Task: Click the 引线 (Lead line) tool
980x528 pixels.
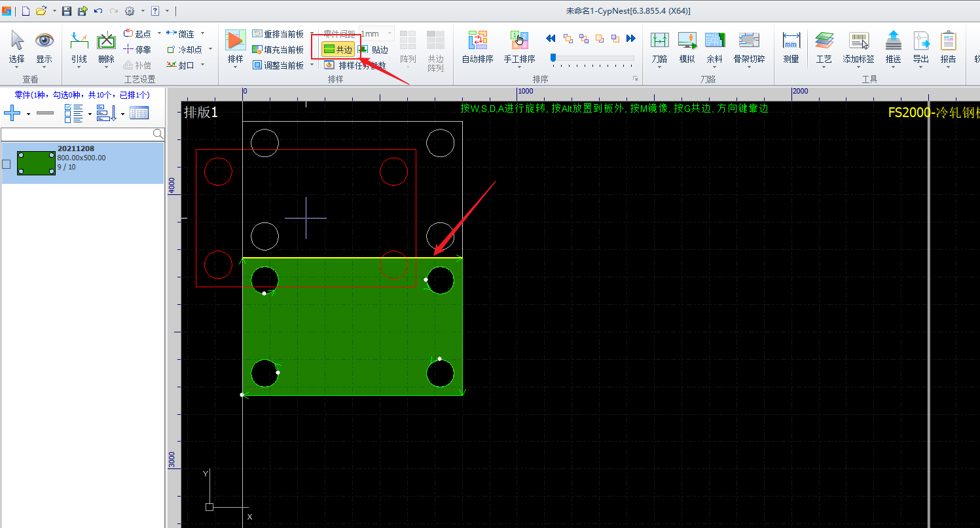Action: tap(79, 48)
